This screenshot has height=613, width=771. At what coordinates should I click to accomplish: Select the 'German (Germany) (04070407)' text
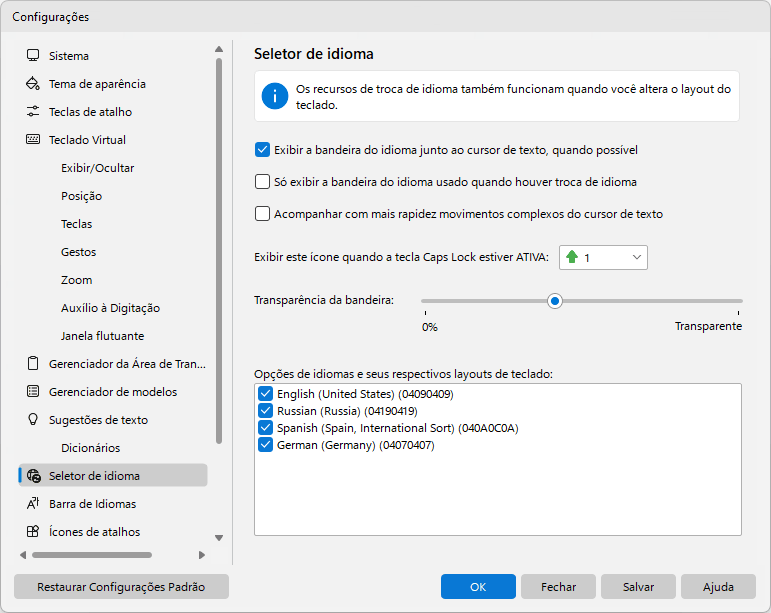click(x=356, y=445)
